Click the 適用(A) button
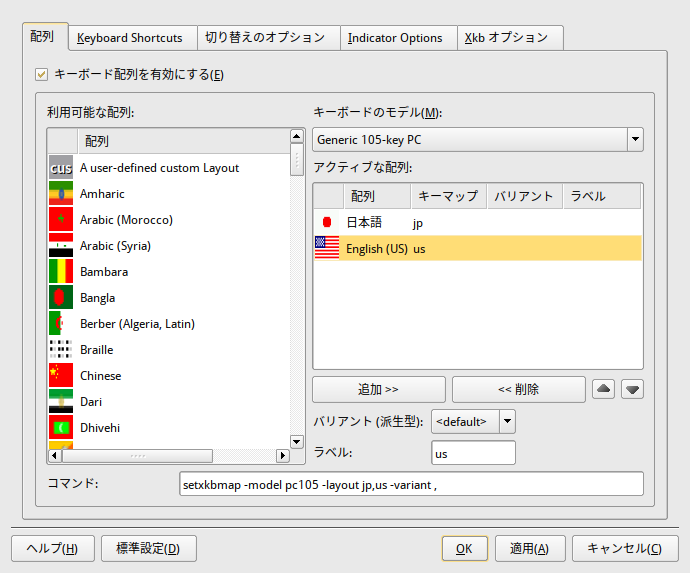The height and width of the screenshot is (573, 690). (530, 549)
